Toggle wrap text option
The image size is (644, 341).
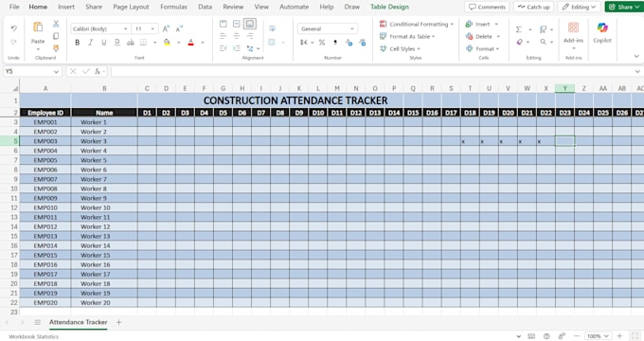(272, 28)
